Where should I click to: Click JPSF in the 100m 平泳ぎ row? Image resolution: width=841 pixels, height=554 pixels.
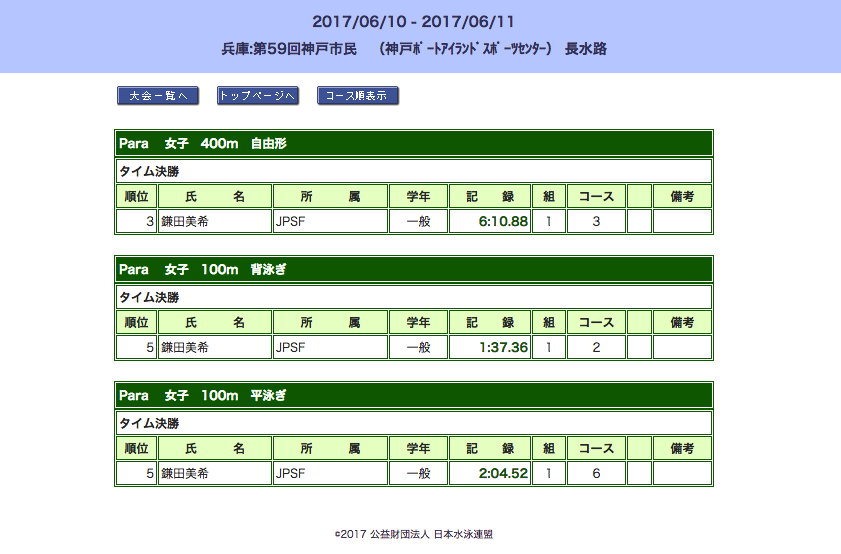(290, 473)
